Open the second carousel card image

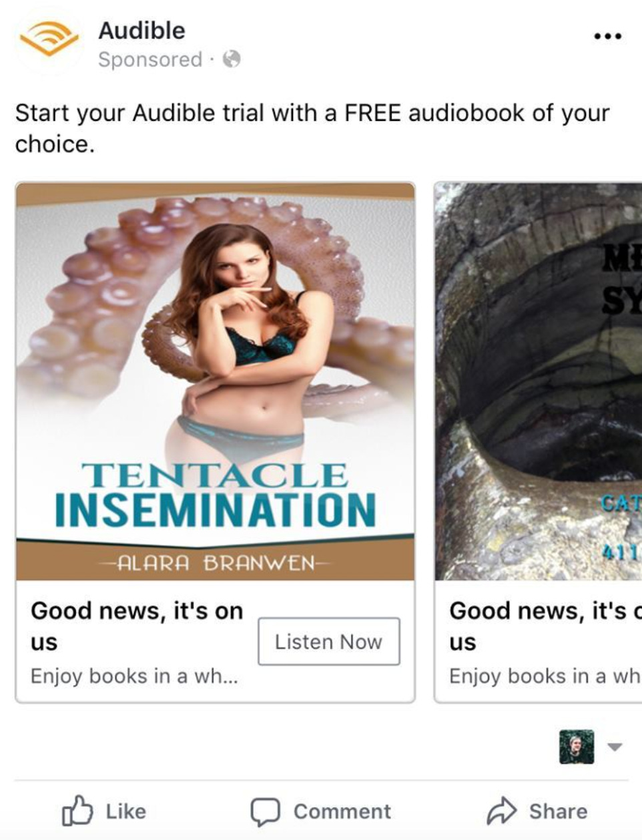[538, 381]
